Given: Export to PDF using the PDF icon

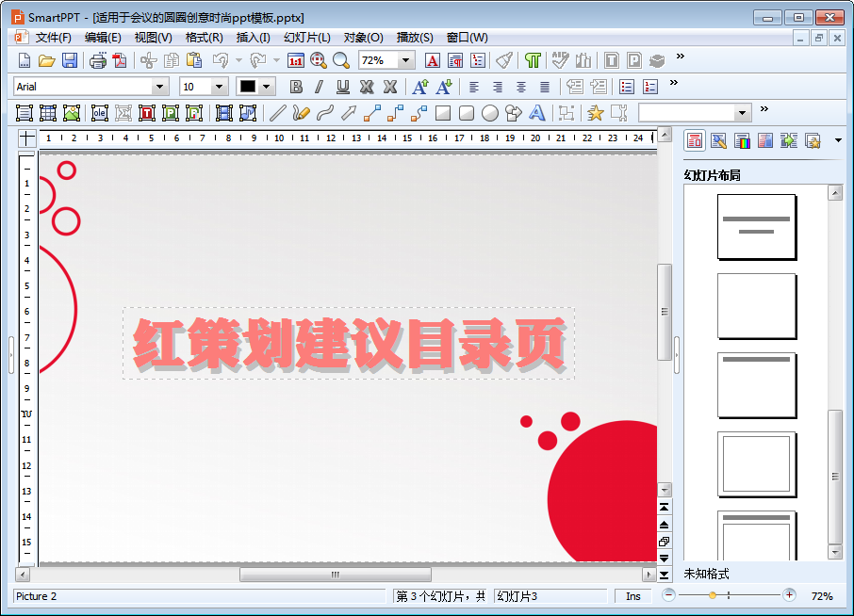Looking at the screenshot, I should [120, 60].
